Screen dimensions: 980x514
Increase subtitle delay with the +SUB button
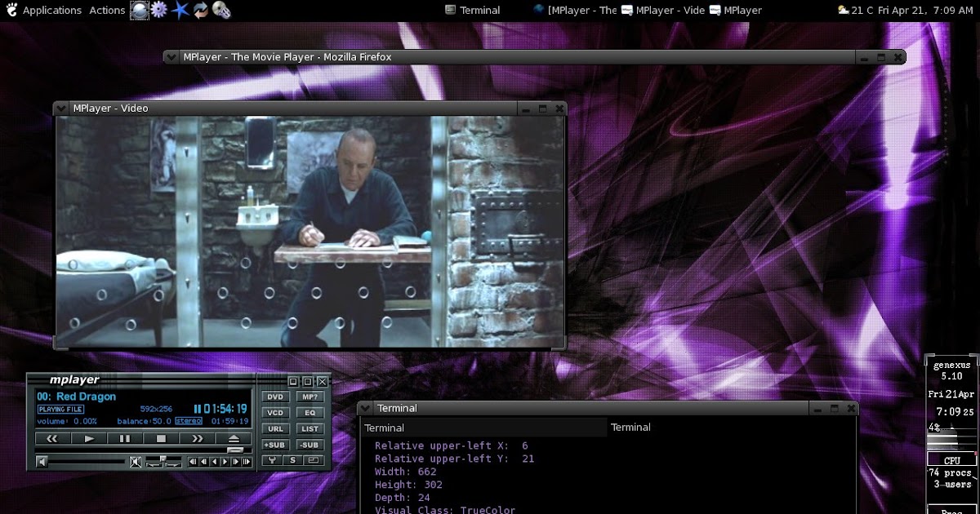pos(274,445)
